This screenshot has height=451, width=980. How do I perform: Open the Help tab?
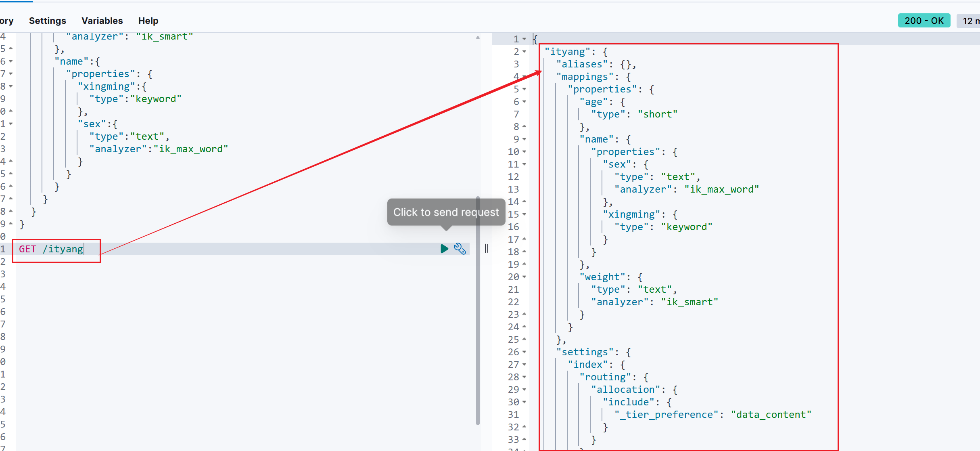tap(148, 21)
